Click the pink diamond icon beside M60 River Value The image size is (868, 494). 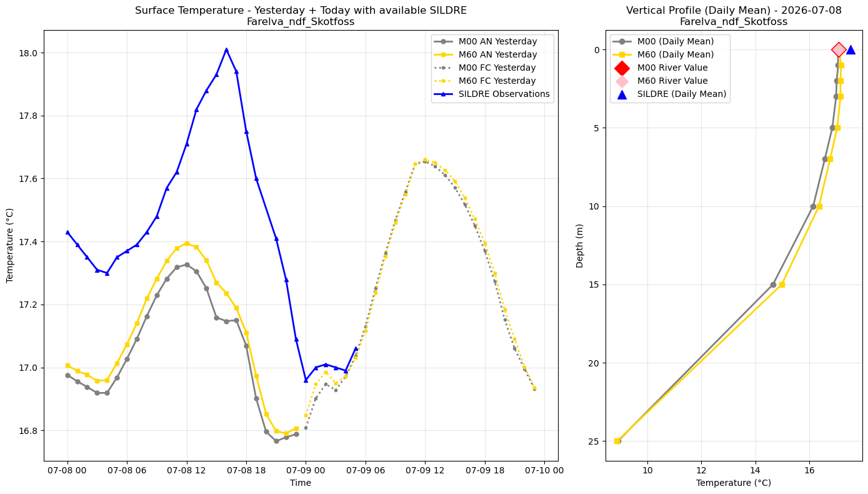click(x=622, y=81)
